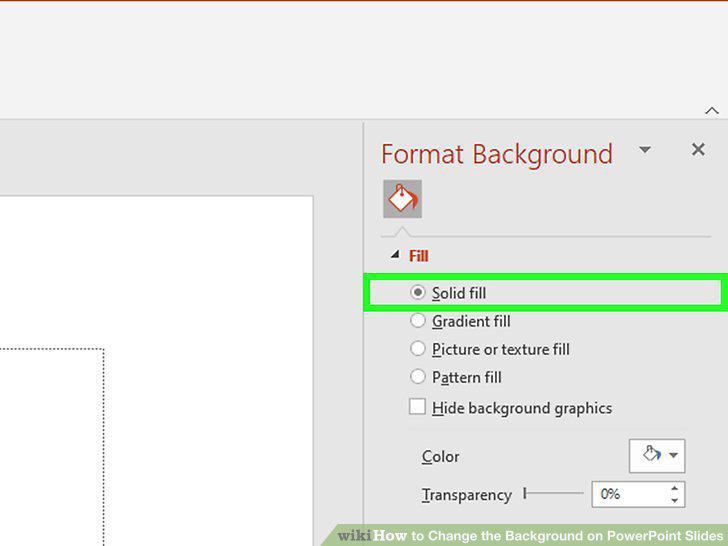The width and height of the screenshot is (728, 546).
Task: Click the Transparency slider track
Action: click(553, 493)
